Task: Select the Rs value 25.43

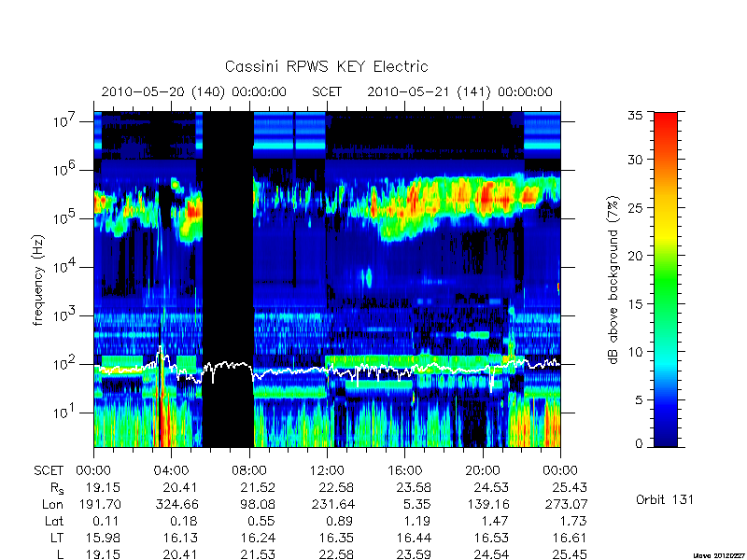Action: [x=570, y=487]
